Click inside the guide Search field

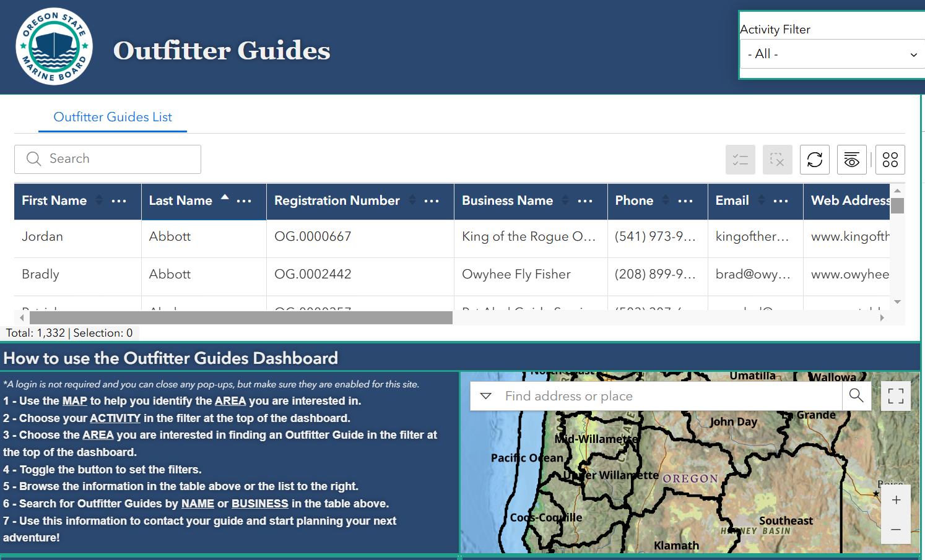click(107, 159)
